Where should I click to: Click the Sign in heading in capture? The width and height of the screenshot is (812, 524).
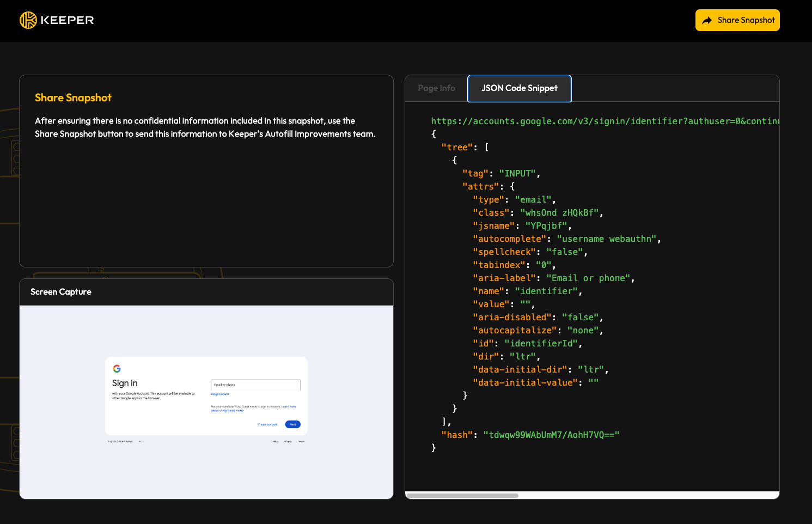click(x=125, y=383)
